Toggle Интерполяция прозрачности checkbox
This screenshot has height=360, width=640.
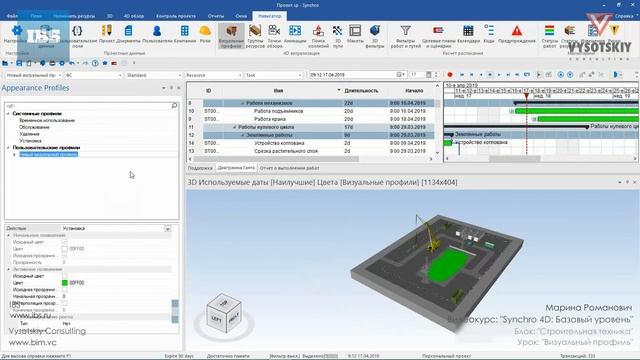click(x=64, y=303)
